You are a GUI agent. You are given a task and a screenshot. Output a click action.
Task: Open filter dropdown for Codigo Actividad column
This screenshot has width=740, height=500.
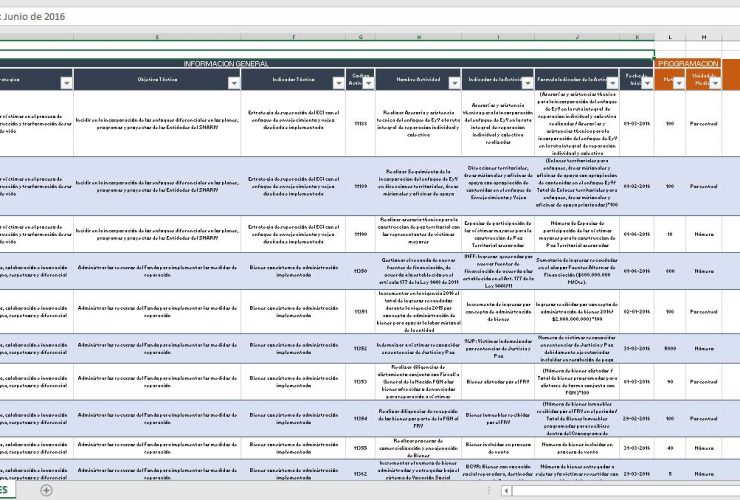pos(368,83)
